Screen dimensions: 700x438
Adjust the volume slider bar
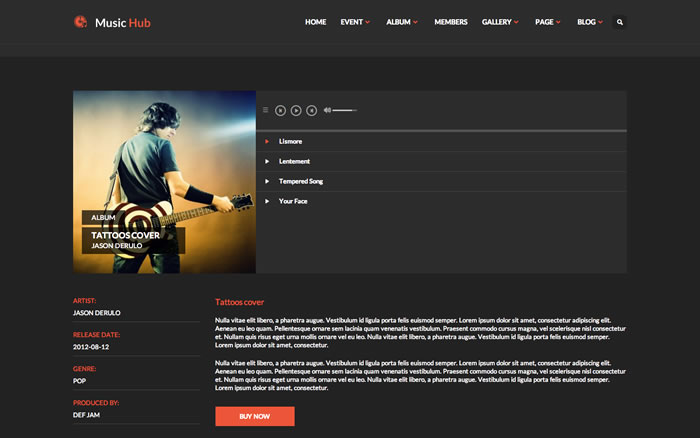click(x=345, y=110)
